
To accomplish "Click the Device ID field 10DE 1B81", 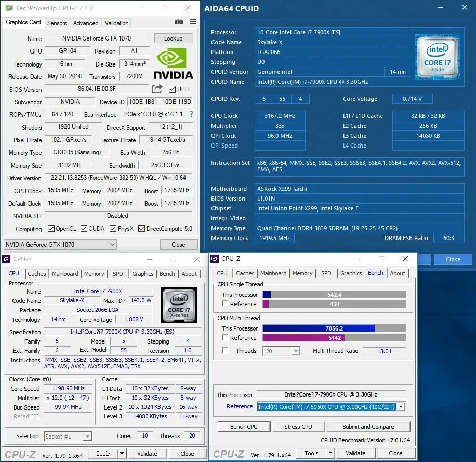I will [160, 102].
